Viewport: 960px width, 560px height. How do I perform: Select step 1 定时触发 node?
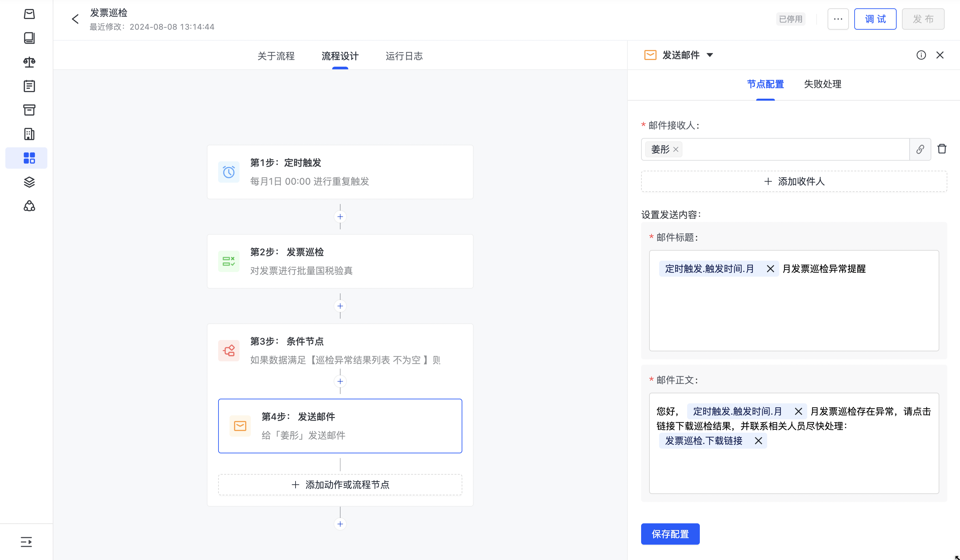tap(340, 172)
